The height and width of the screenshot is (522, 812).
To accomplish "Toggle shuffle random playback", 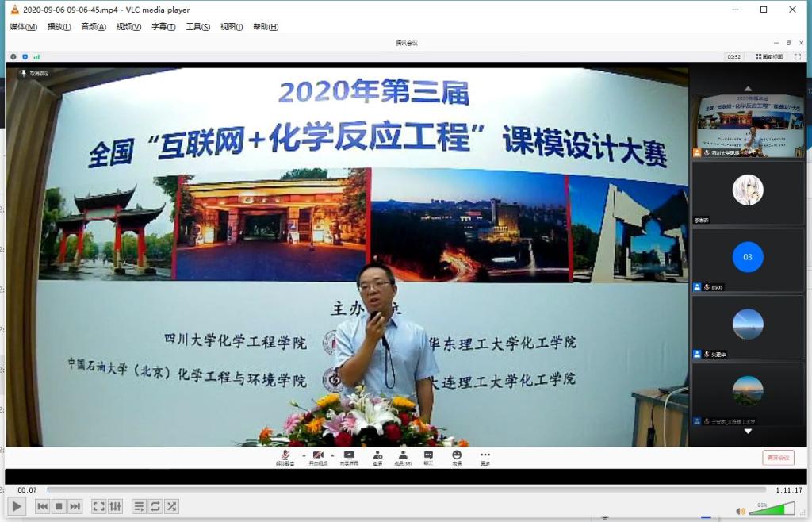I will (171, 506).
